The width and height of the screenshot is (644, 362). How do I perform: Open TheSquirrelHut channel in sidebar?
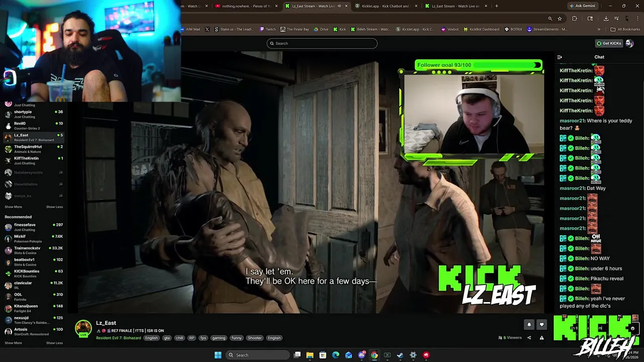pos(33,149)
